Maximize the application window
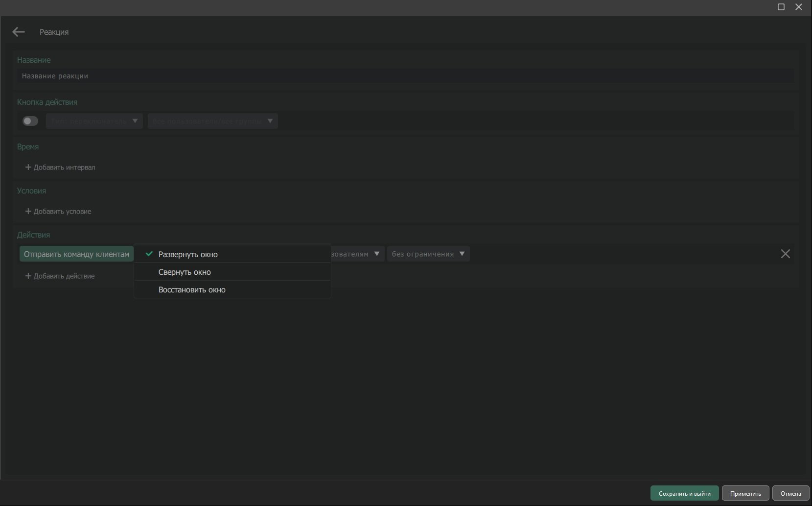Viewport: 812px width, 506px height. 781,7
